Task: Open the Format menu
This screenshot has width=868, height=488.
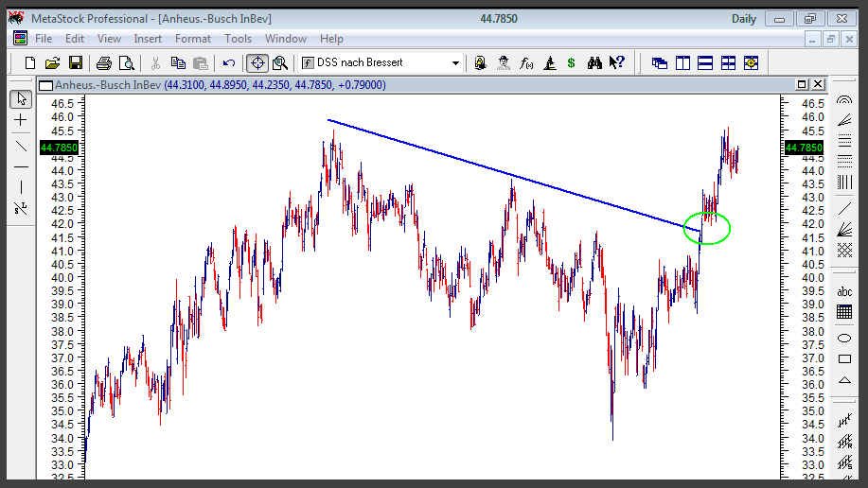Action: coord(193,39)
